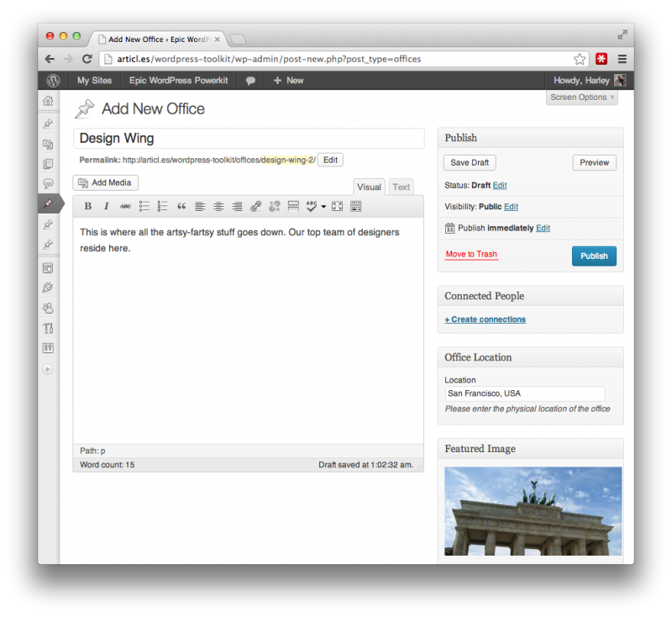Click the browser reload button
The height and width of the screenshot is (617, 672).
point(87,59)
